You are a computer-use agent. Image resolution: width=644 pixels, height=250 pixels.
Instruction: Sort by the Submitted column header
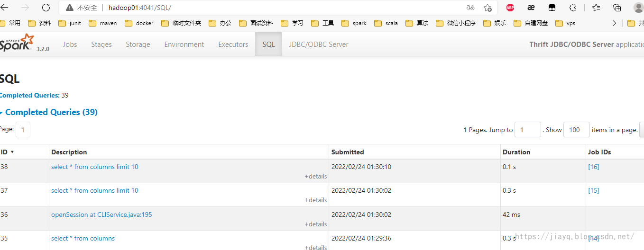pos(348,152)
